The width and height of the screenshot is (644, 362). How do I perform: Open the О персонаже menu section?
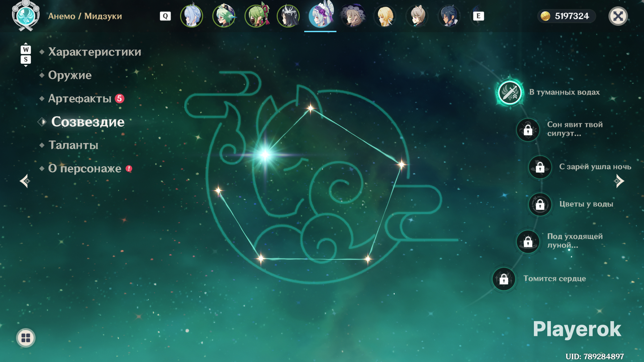85,168
